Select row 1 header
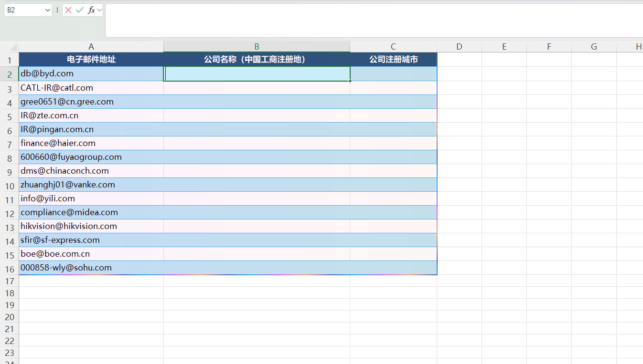Image resolution: width=643 pixels, height=364 pixels. (9, 60)
